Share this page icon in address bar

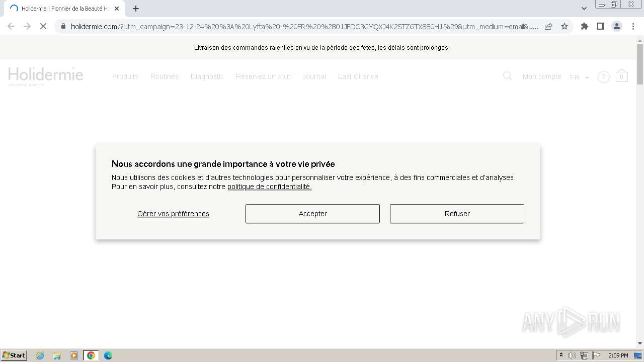tap(548, 26)
